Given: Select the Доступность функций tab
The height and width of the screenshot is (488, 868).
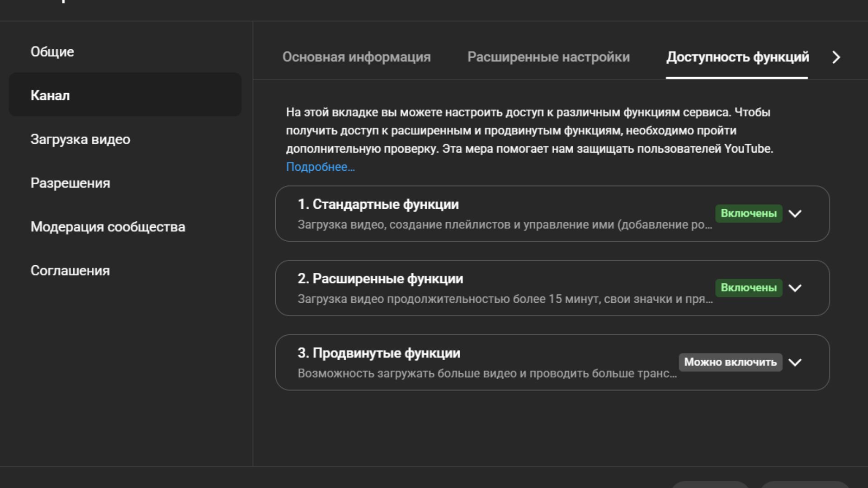Looking at the screenshot, I should 737,57.
